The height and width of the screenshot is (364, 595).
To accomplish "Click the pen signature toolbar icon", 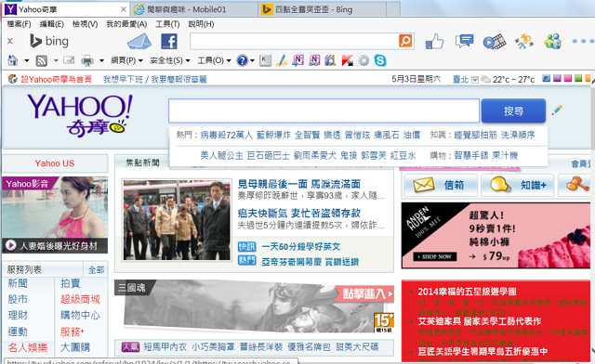I will point(282,60).
